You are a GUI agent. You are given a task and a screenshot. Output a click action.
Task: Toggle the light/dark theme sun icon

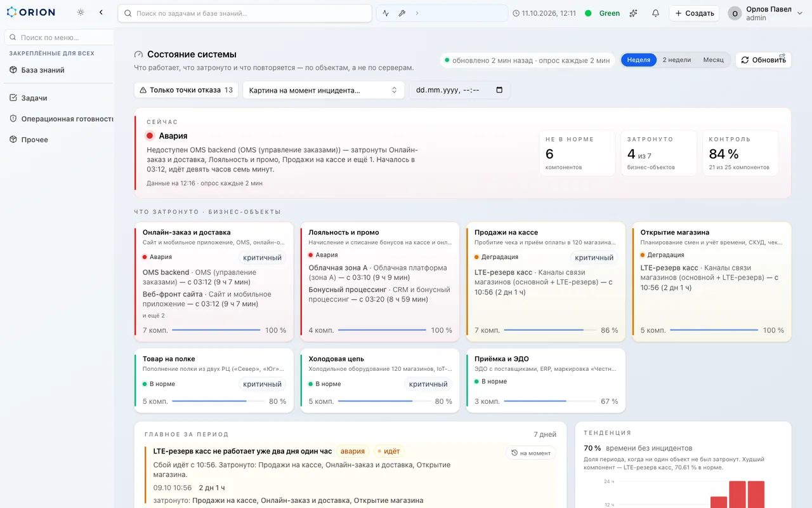(x=81, y=12)
